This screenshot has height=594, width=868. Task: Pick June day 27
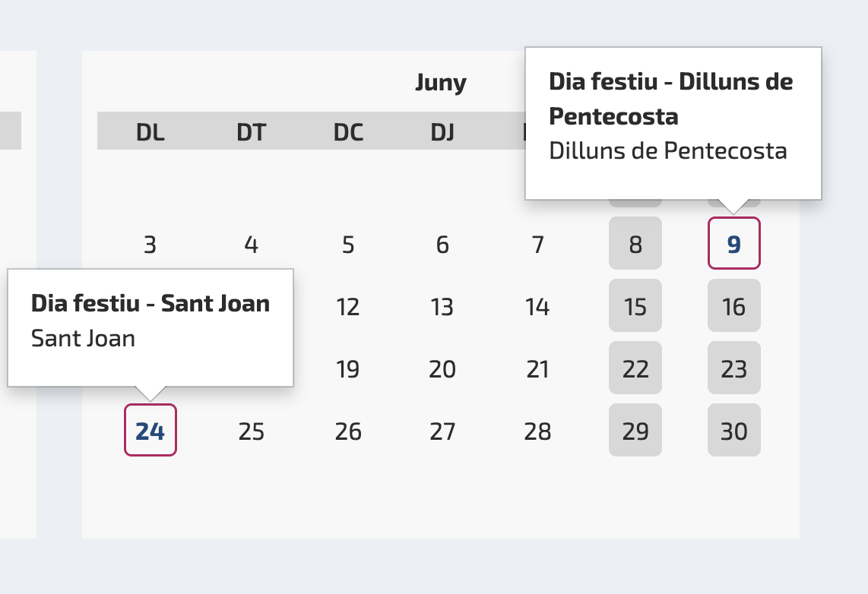pyautogui.click(x=442, y=431)
